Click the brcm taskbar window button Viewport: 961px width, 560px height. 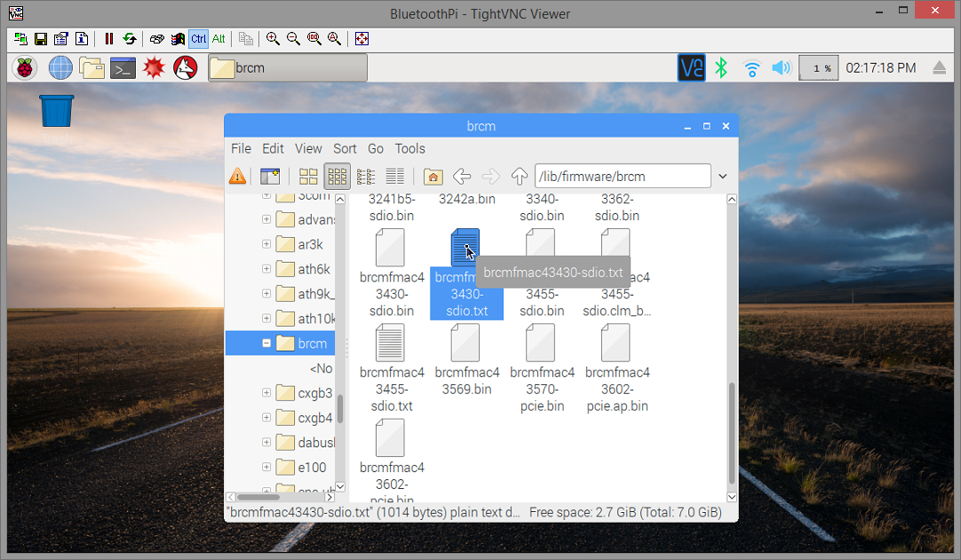pyautogui.click(x=288, y=68)
